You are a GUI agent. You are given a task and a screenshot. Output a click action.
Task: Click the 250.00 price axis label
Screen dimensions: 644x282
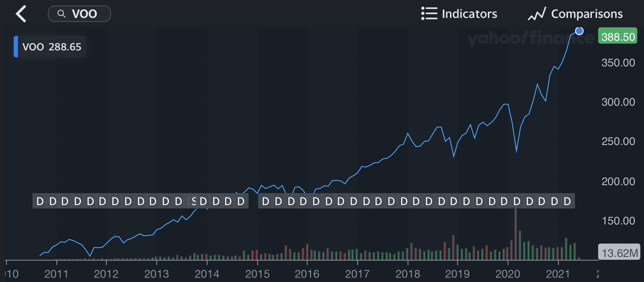coord(618,141)
